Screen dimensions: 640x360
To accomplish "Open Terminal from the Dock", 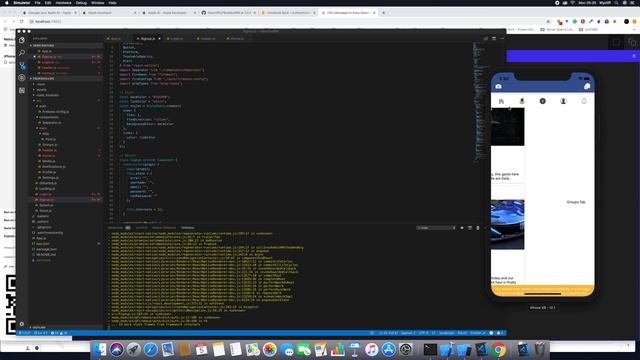I will pos(430,349).
